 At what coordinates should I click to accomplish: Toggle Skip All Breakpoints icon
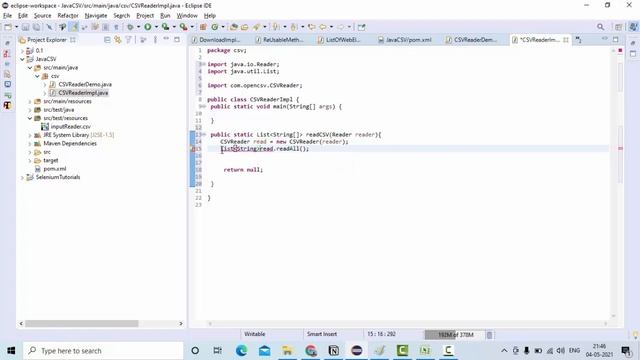pos(49,27)
